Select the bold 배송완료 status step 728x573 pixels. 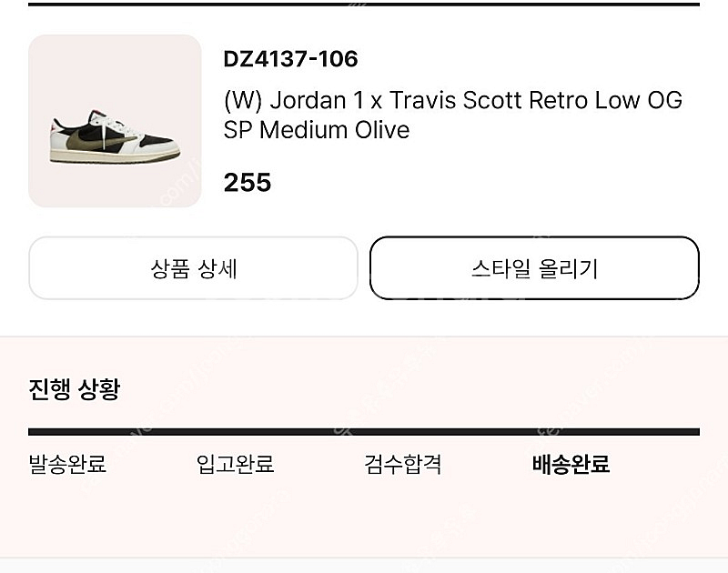tap(571, 465)
